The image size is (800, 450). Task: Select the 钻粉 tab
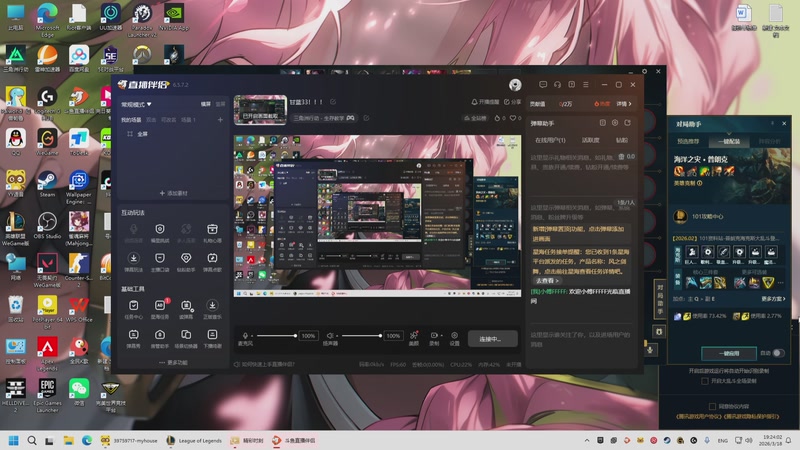click(x=622, y=140)
